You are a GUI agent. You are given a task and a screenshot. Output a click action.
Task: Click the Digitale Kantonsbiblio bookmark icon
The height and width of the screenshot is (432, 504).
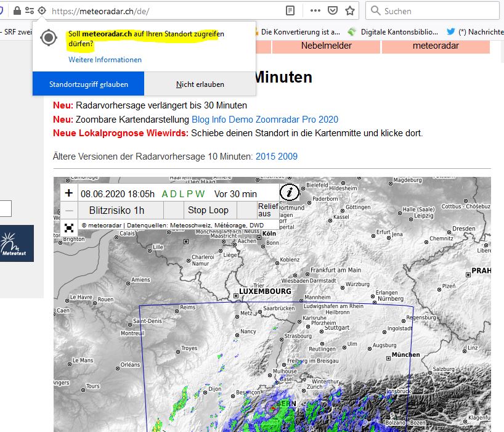pyautogui.click(x=352, y=31)
